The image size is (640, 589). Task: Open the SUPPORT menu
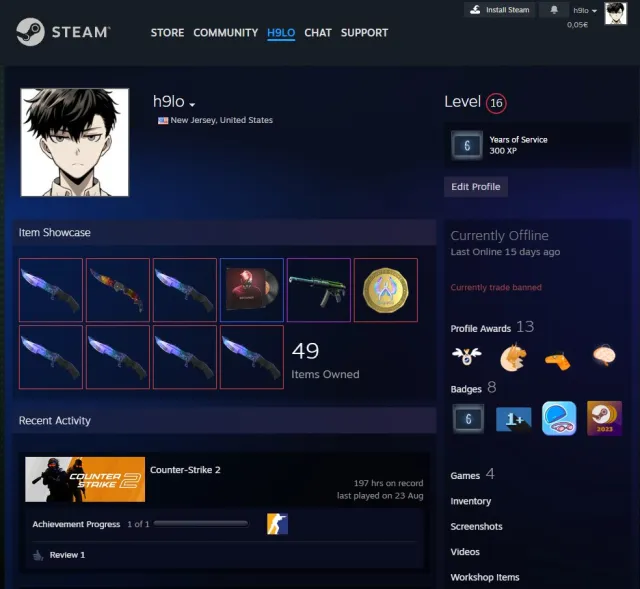pyautogui.click(x=364, y=33)
